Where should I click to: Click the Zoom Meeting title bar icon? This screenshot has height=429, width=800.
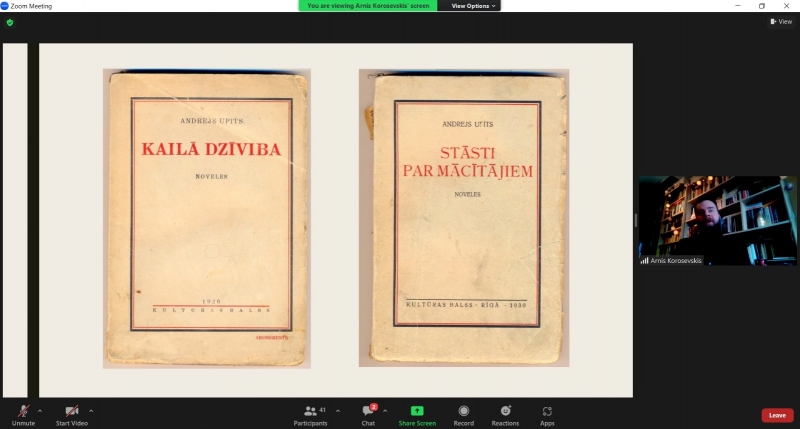pyautogui.click(x=5, y=6)
